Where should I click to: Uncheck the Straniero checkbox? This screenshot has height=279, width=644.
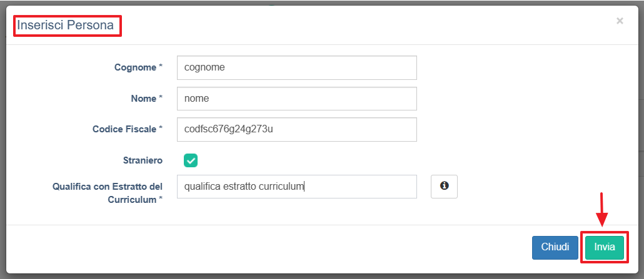point(191,160)
